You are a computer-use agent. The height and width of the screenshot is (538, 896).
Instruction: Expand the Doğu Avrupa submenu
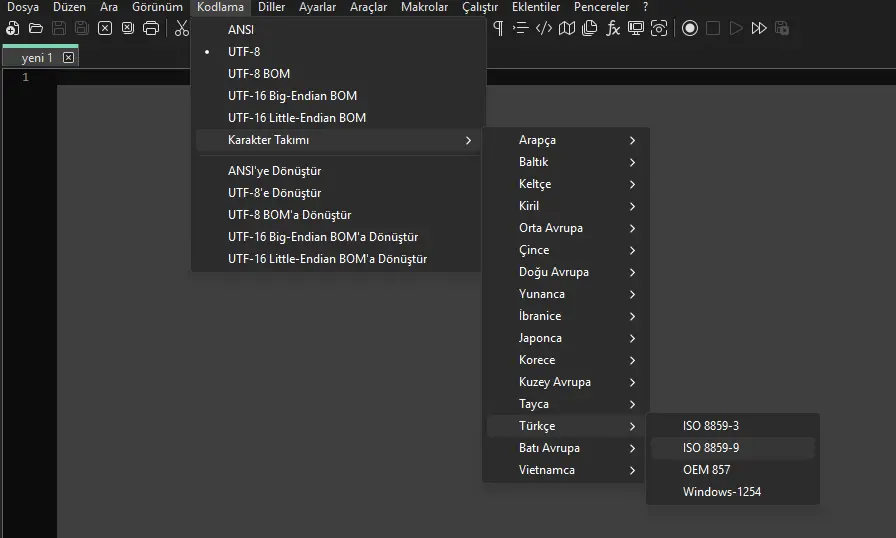pos(566,272)
